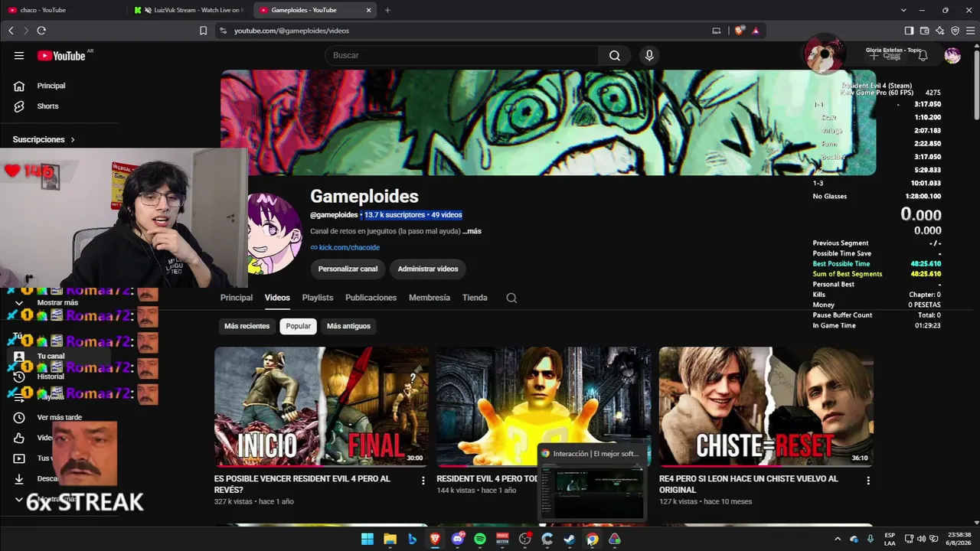Open the INICIO FINAL video thumbnail
The height and width of the screenshot is (551, 980).
pos(322,406)
